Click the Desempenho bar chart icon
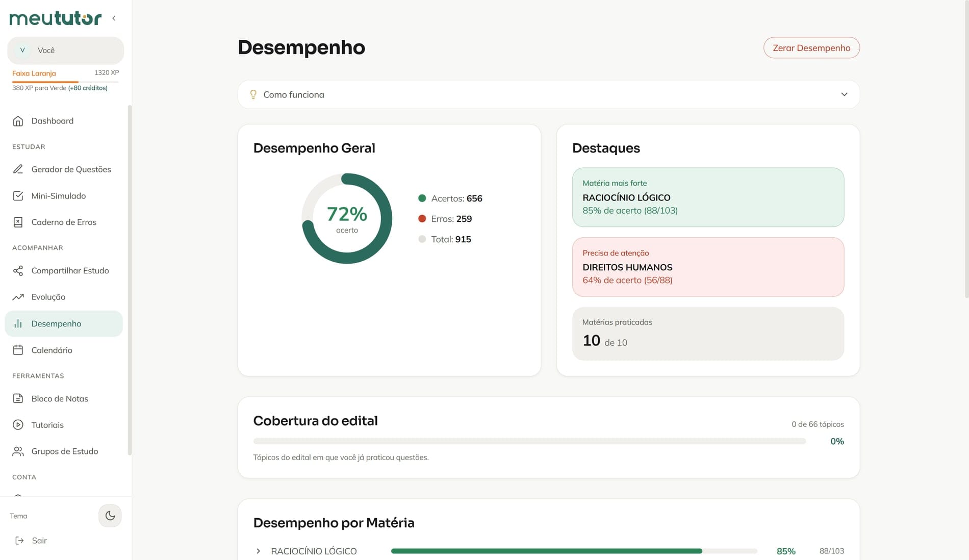969x560 pixels. pyautogui.click(x=18, y=324)
